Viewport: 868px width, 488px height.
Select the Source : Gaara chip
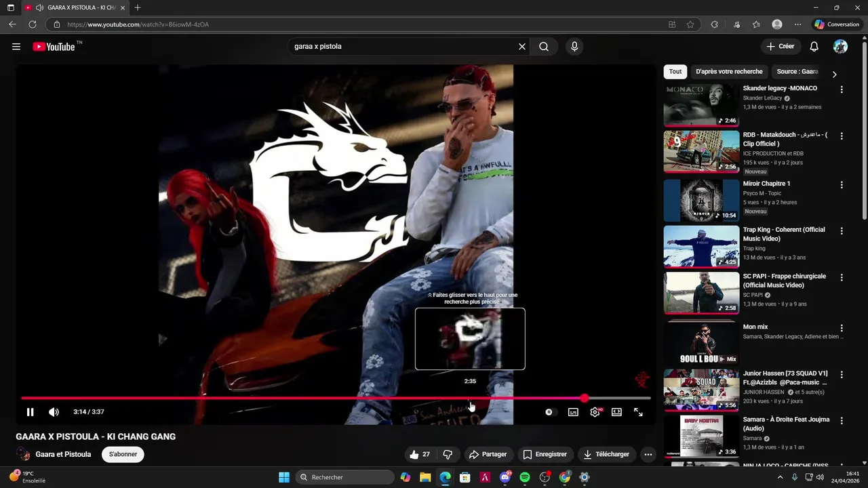(x=797, y=71)
